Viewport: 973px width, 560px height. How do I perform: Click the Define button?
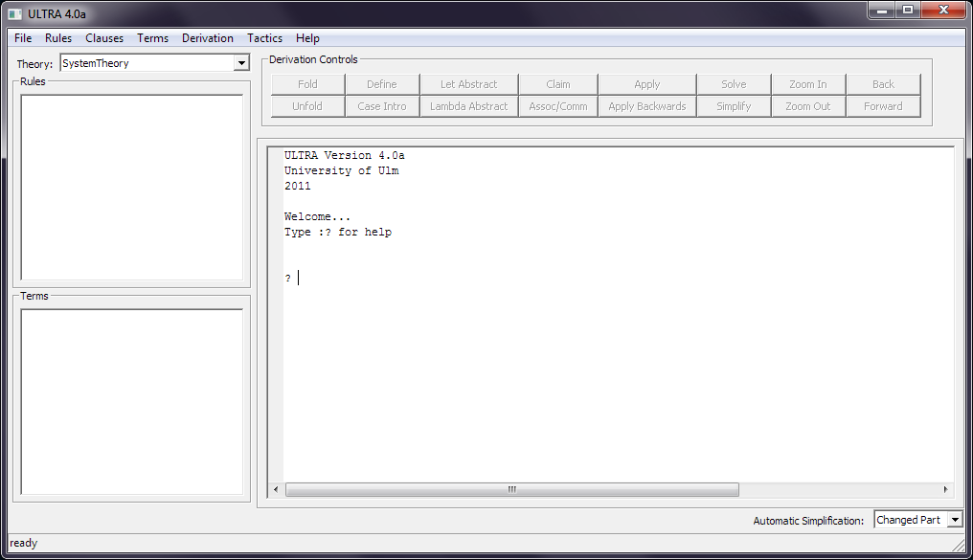coord(382,84)
